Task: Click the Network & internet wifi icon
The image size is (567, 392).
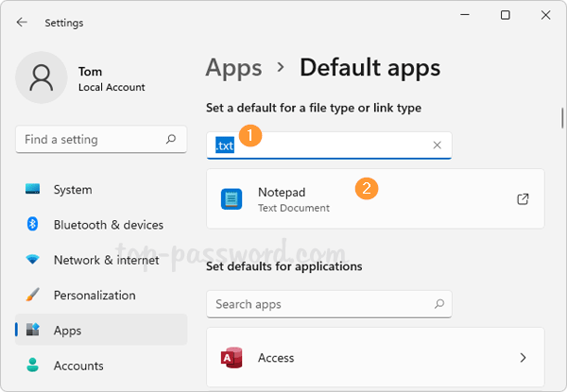Action: [x=33, y=260]
